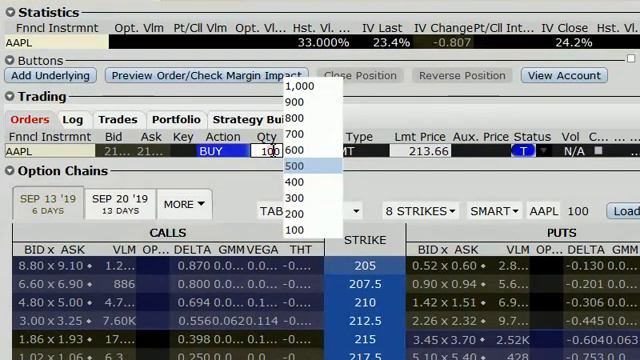Switch to the Log tab
The height and width of the screenshot is (360, 640).
tap(73, 120)
